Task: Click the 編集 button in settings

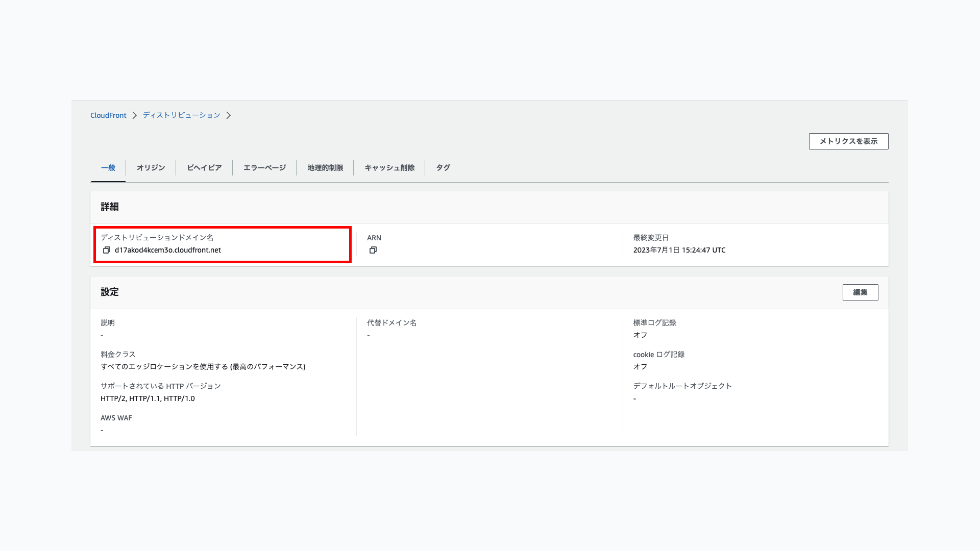Action: point(860,292)
